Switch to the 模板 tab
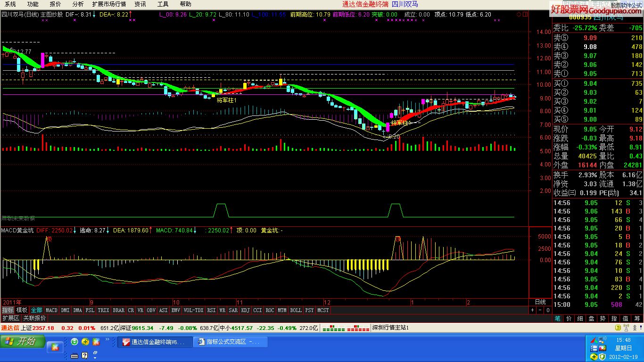 coord(22,310)
